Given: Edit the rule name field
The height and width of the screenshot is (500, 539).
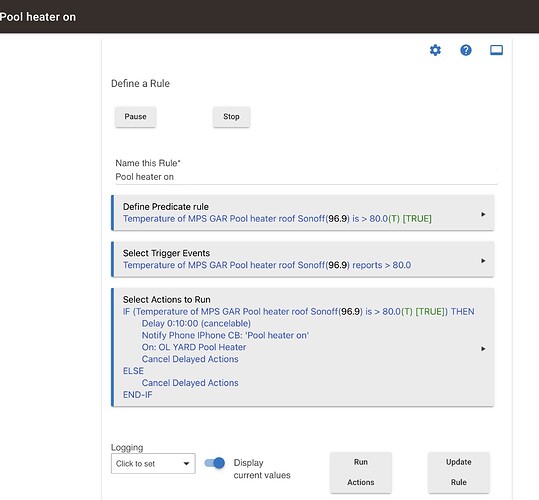Looking at the screenshot, I should tap(306, 177).
